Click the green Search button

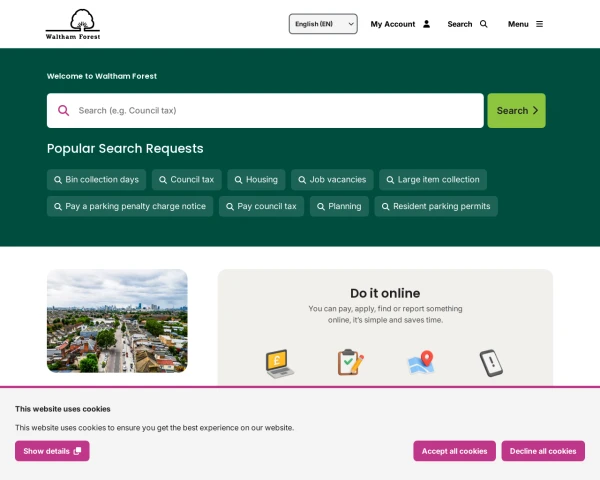[516, 111]
